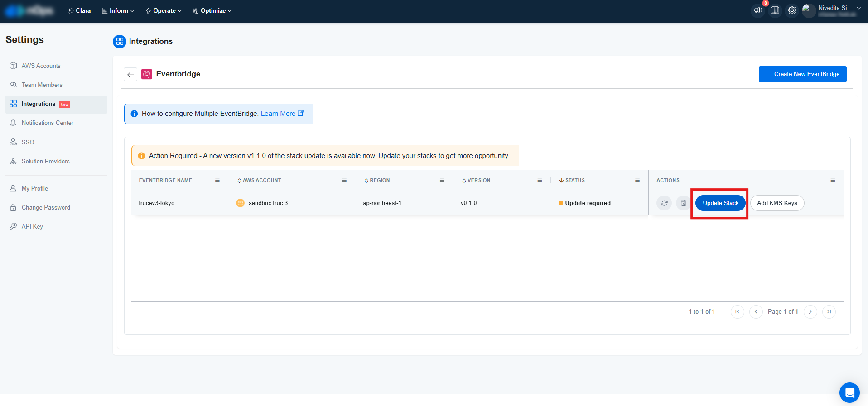Sort by the Version column header
Image resolution: width=868 pixels, height=406 pixels.
(478, 180)
